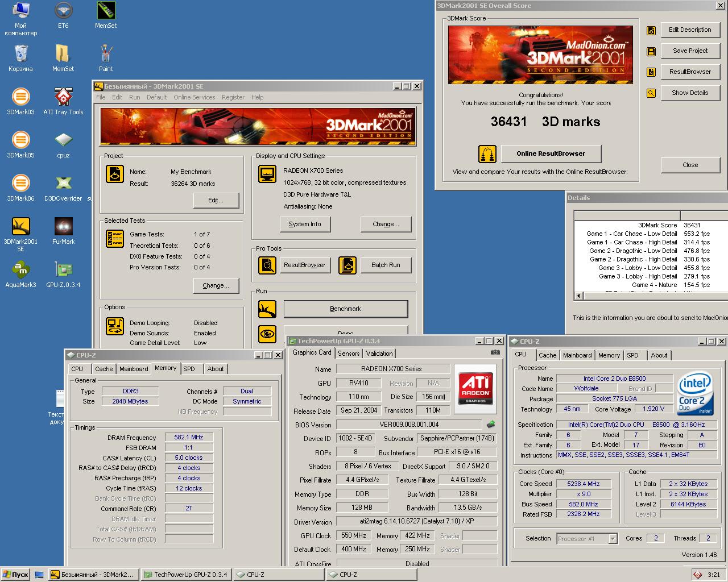Viewport: 728px width, 582px height.
Task: Switch to the Sensors tab in GPU-Z
Action: (349, 353)
